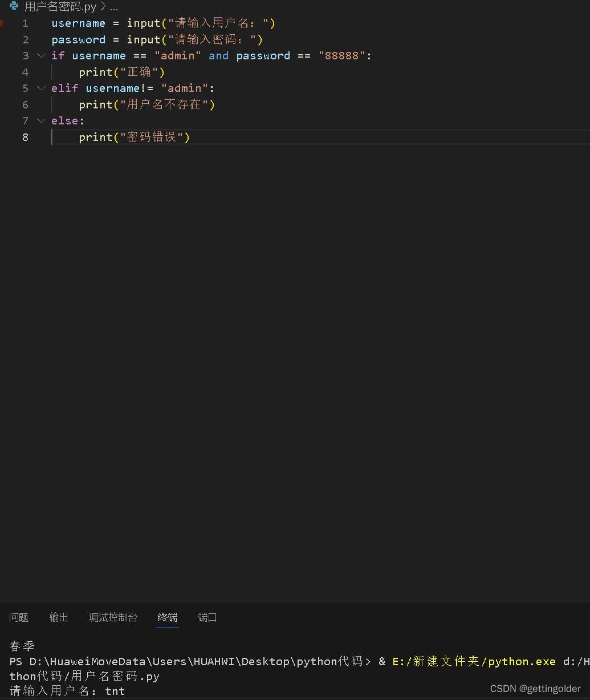This screenshot has width=590, height=700.
Task: Switch to the 问题 panel tab
Action: coord(19,617)
